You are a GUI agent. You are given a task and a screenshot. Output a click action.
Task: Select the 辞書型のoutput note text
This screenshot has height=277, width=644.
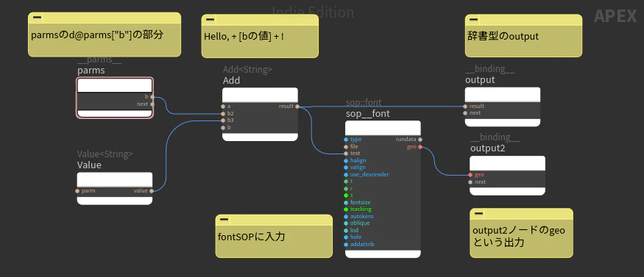tap(503, 36)
